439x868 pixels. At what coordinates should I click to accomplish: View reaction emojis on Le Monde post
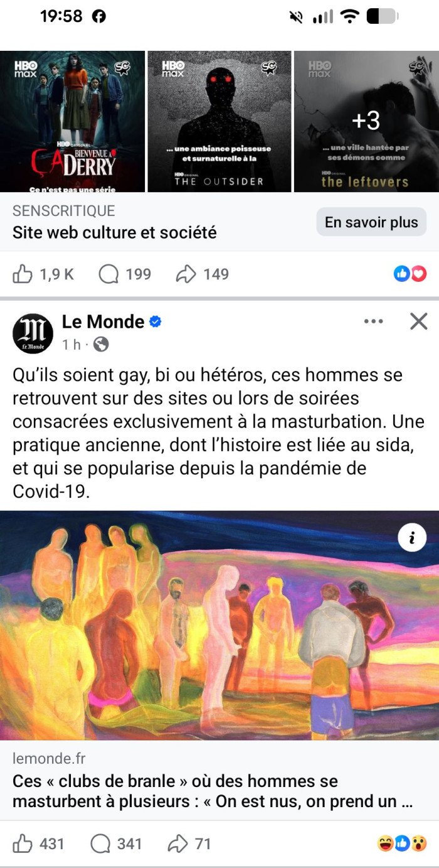(x=402, y=844)
